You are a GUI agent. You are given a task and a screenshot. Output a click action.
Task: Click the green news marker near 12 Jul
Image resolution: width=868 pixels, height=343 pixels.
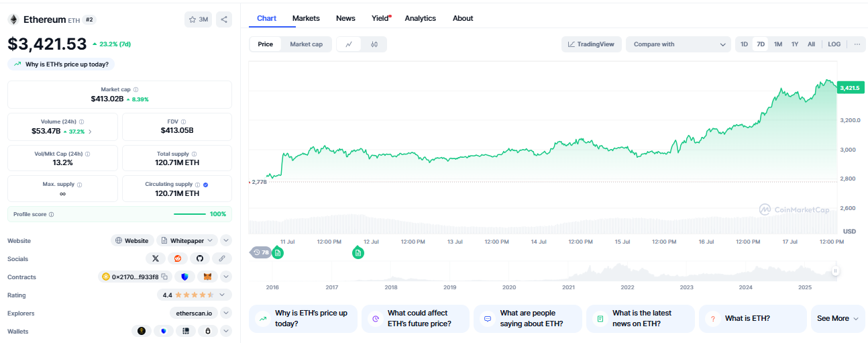(x=358, y=252)
